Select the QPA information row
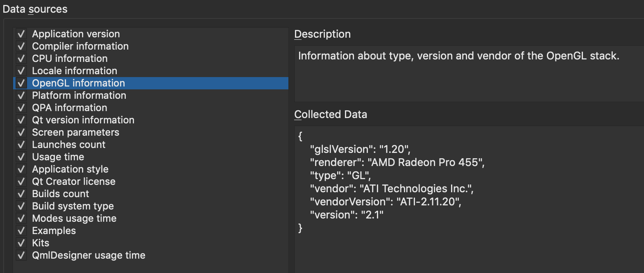Image resolution: width=644 pixels, height=273 pixels. click(x=70, y=108)
